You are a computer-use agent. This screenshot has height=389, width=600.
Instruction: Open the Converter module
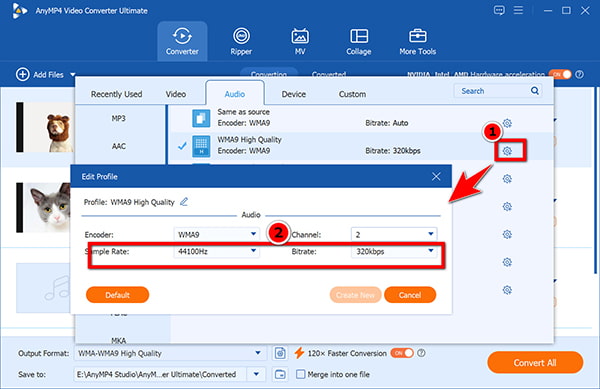[182, 41]
